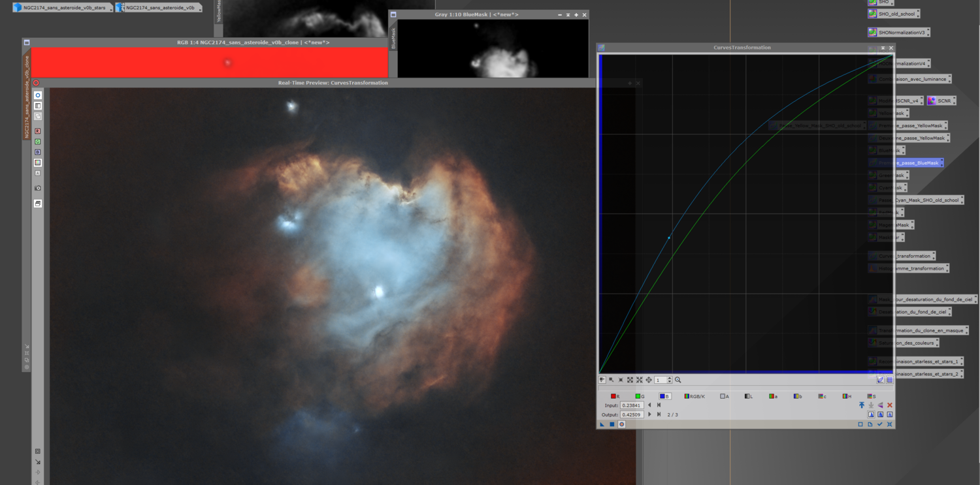Toggle Real-Time Preview circle icon in CurvesTransformation

tap(621, 424)
